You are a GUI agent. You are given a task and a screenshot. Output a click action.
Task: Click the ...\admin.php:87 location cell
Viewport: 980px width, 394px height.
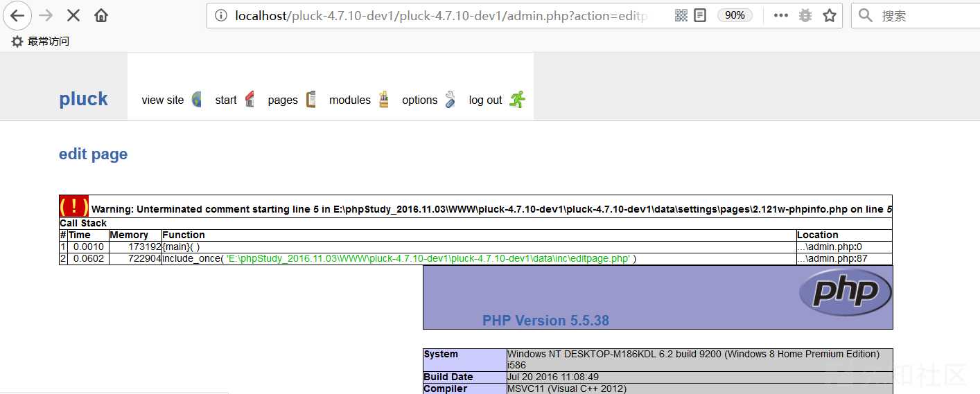tap(844, 258)
